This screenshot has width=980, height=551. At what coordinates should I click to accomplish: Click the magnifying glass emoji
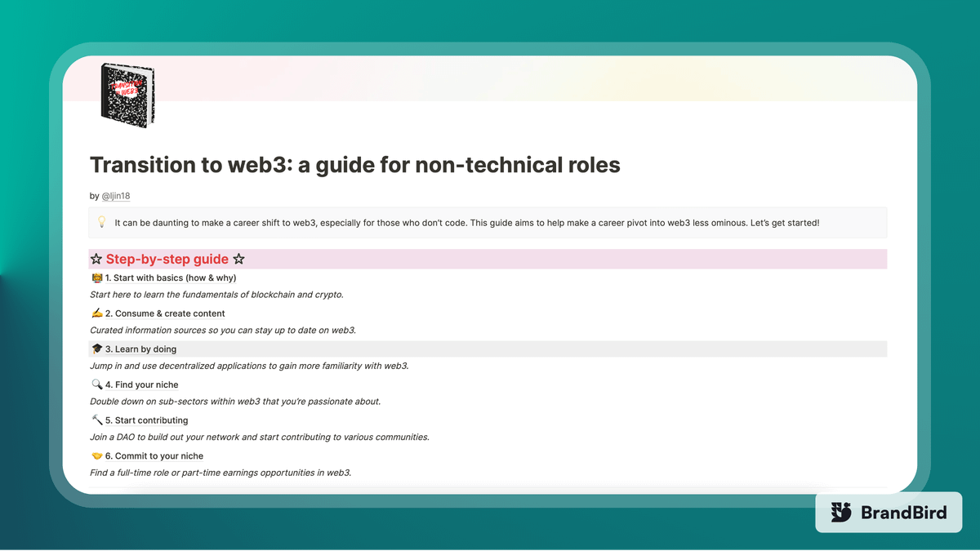(96, 384)
